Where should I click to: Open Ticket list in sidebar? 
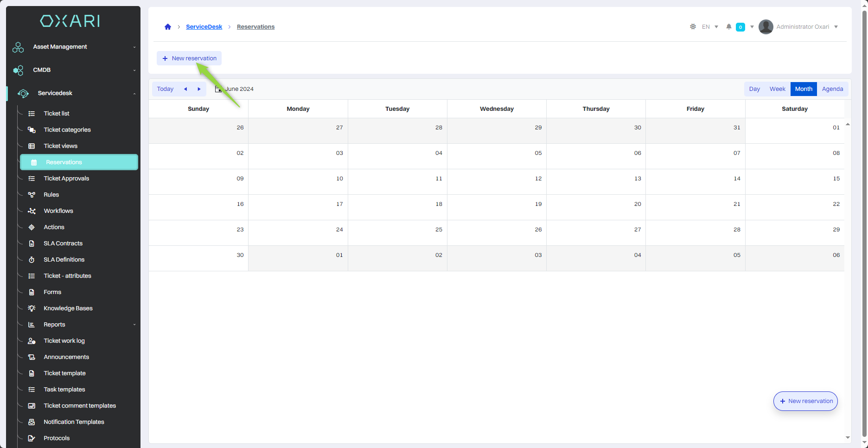tap(57, 114)
